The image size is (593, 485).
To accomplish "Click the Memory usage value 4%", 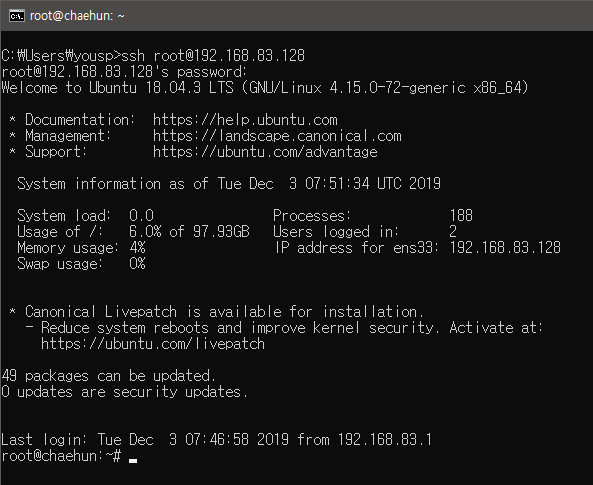I will tap(137, 248).
